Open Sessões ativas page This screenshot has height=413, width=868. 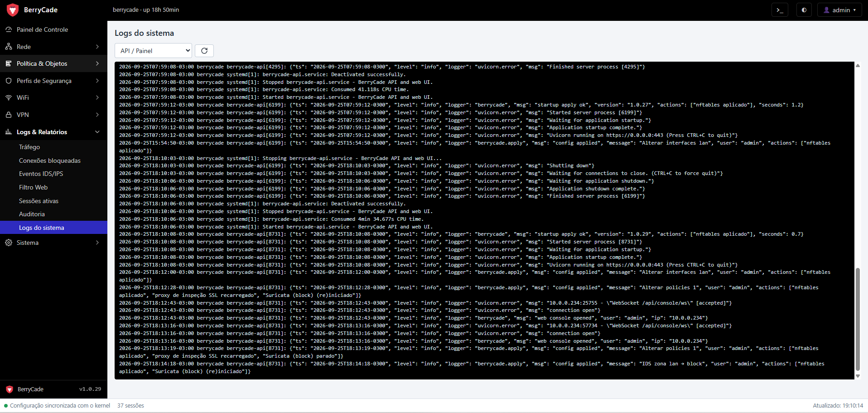pos(53,201)
